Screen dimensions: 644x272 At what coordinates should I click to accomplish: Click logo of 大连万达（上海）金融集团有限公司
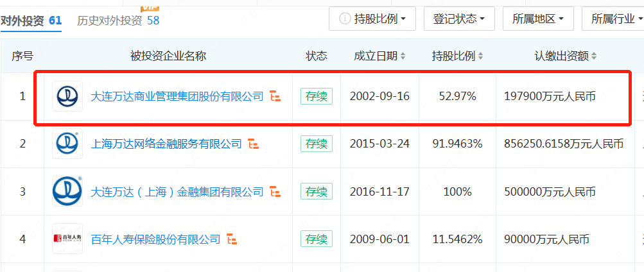coord(67,192)
